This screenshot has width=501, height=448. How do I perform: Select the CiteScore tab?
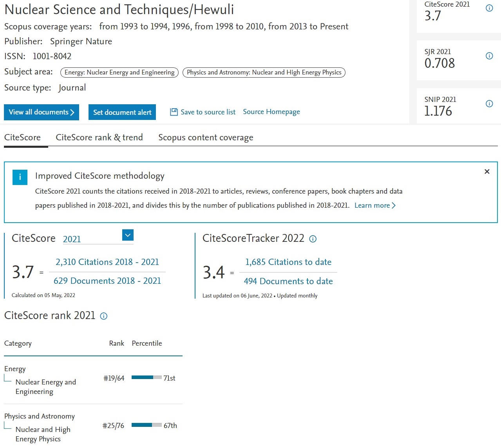[x=22, y=138]
